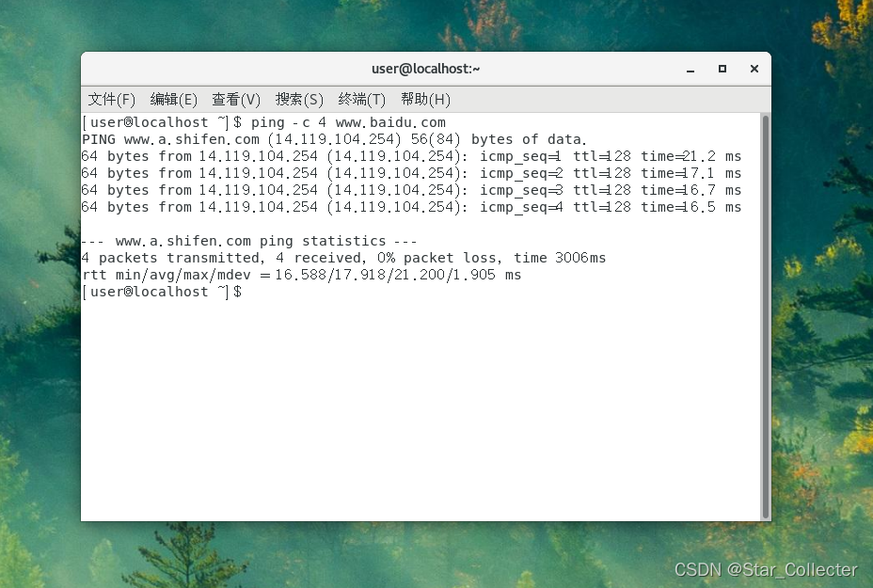
Task: Click the icmp_seq=2 time=17.1 ms reply line
Action: 411,173
